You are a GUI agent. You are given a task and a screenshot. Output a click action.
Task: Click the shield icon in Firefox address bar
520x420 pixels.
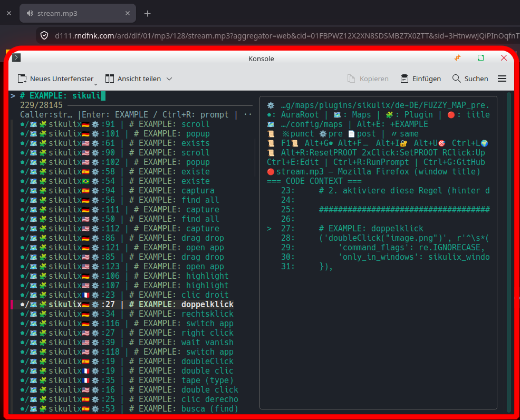tap(44, 35)
